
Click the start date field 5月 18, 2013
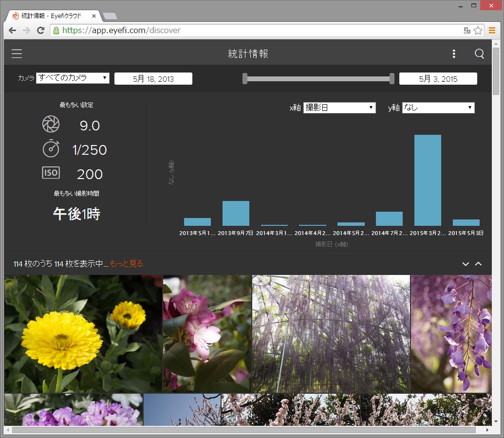153,79
